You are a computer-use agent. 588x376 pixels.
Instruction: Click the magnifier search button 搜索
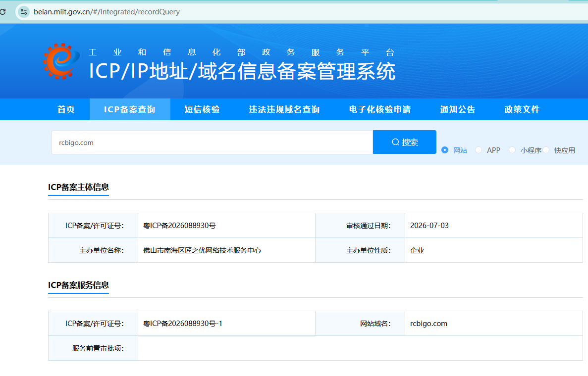pyautogui.click(x=405, y=142)
